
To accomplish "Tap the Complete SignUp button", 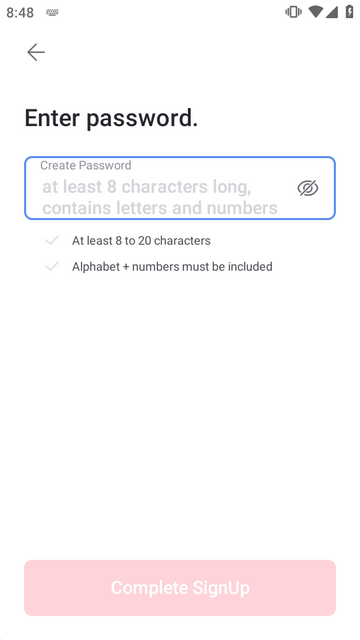I will (x=180, y=588).
